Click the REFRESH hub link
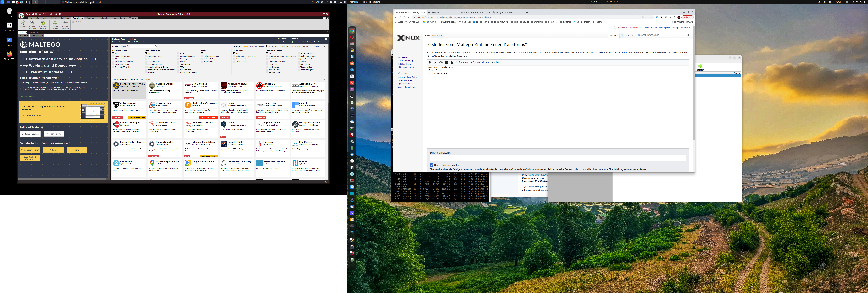 (x=282, y=39)
